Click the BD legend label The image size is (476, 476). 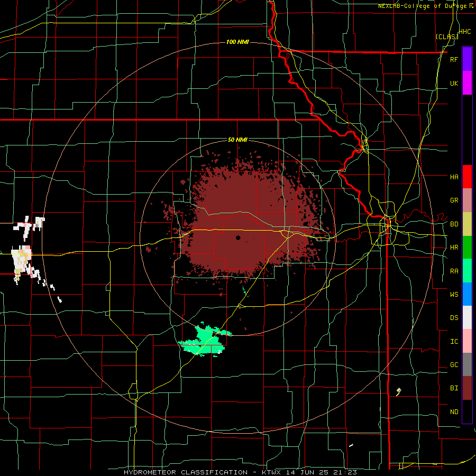click(454, 224)
